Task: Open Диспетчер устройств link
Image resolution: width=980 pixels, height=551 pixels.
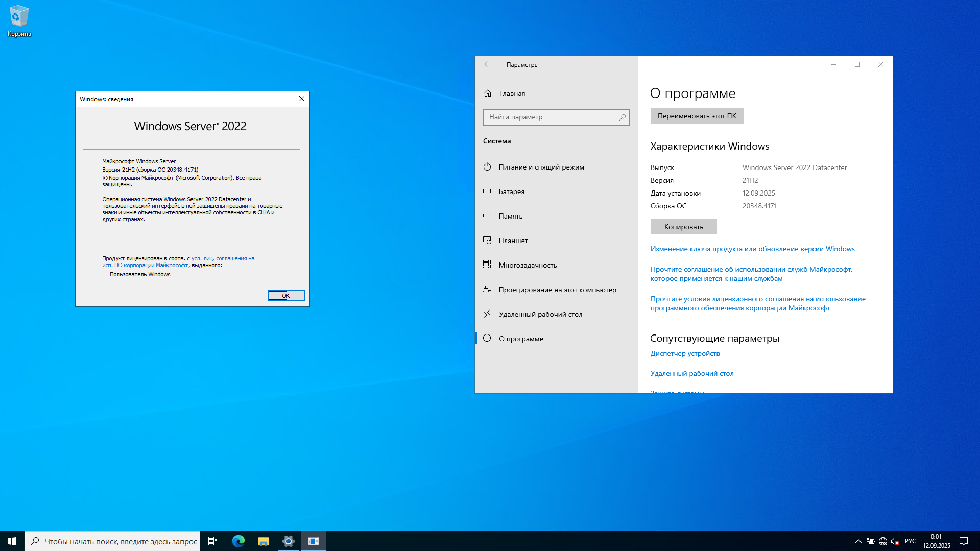Action: pyautogui.click(x=685, y=353)
